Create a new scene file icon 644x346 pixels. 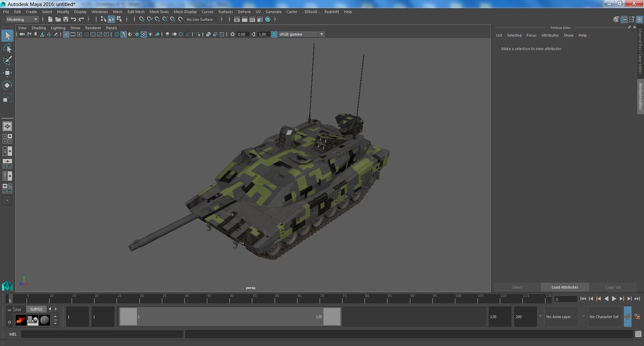point(50,19)
